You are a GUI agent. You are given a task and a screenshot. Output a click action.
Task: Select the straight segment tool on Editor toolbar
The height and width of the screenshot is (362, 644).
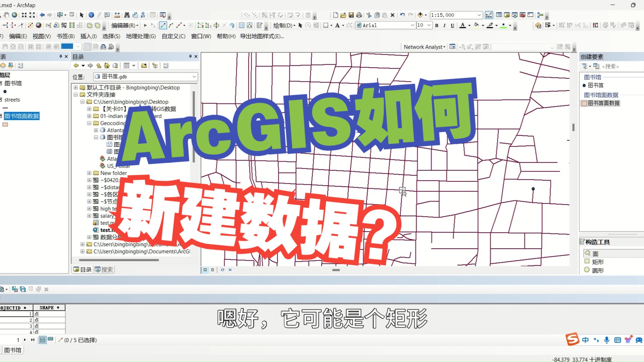click(x=163, y=25)
